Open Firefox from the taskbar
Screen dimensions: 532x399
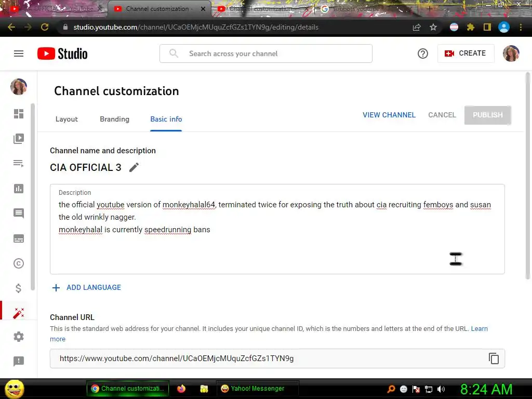[181, 389]
